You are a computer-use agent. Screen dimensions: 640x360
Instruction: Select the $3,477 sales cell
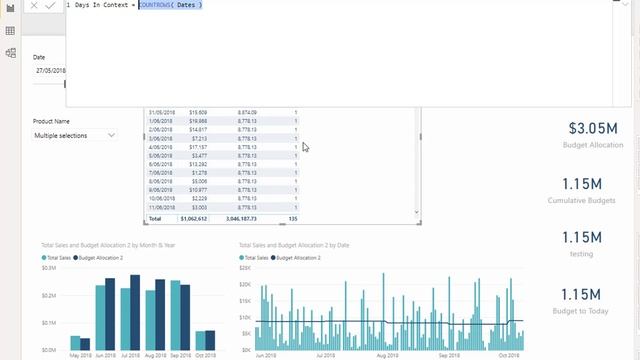coord(200,156)
